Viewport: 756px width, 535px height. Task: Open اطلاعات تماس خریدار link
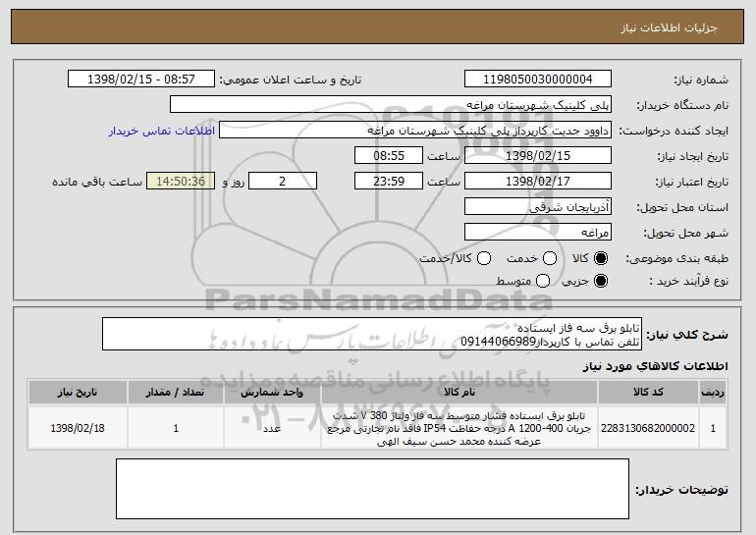(161, 130)
